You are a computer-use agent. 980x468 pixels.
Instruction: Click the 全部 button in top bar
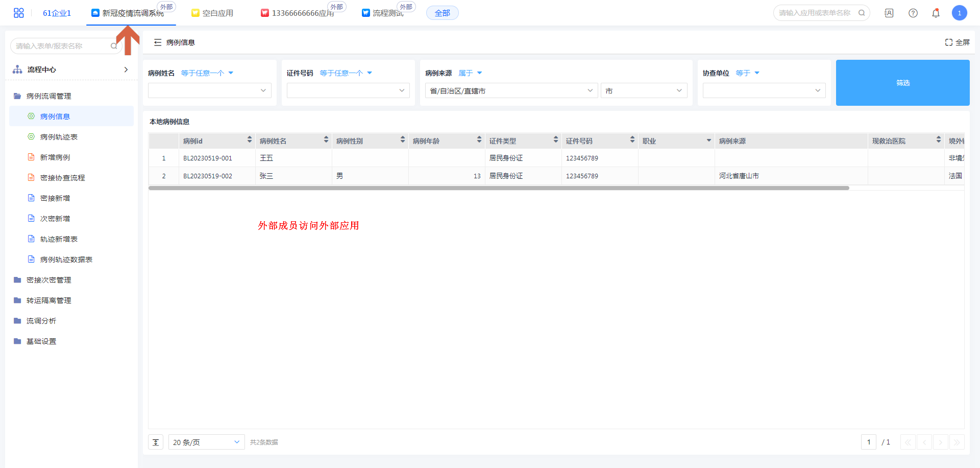click(442, 13)
